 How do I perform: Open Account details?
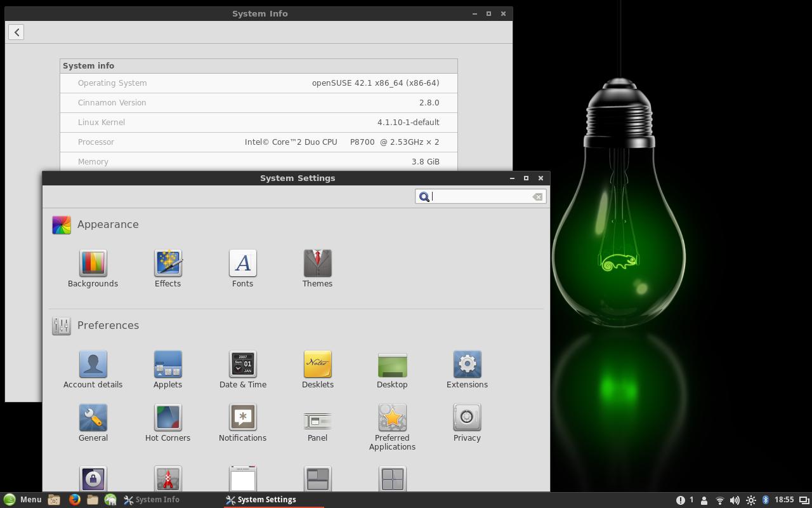[x=93, y=364]
